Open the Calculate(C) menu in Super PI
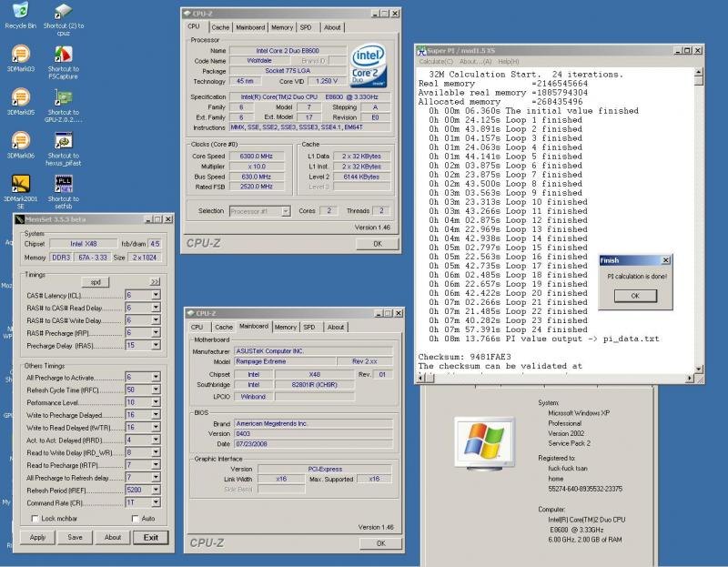 click(436, 61)
